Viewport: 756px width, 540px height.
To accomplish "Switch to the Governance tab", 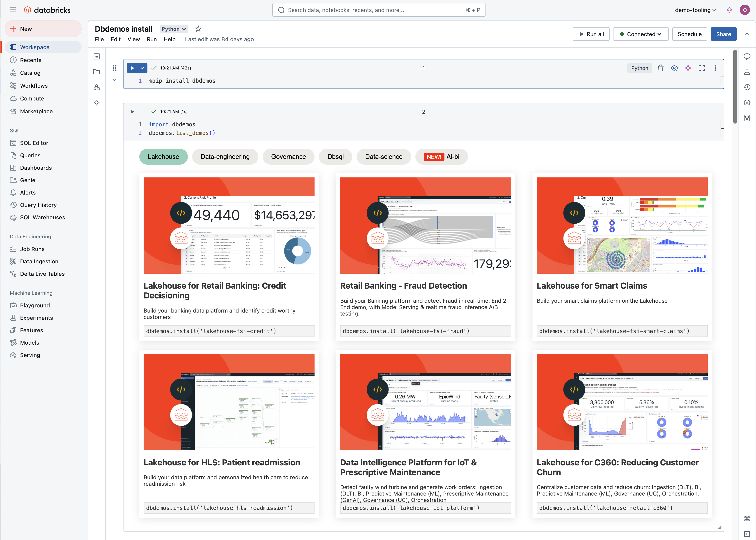I will [288, 157].
